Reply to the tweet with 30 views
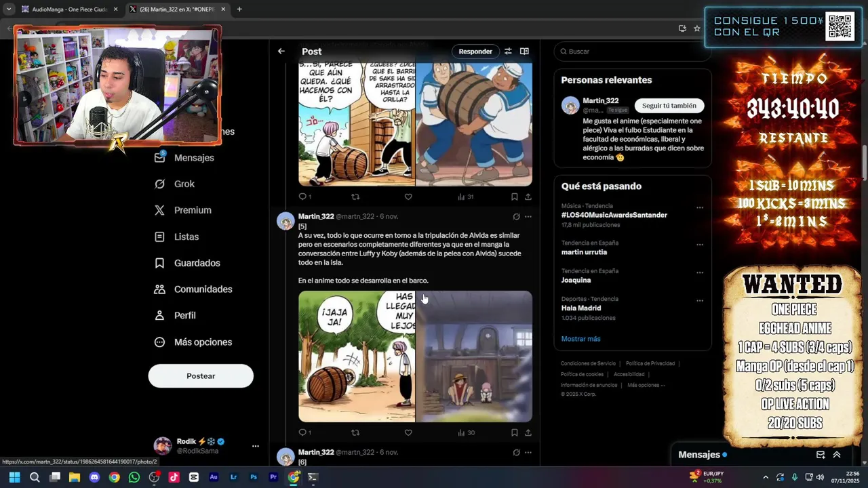The height and width of the screenshot is (488, 868). (304, 432)
